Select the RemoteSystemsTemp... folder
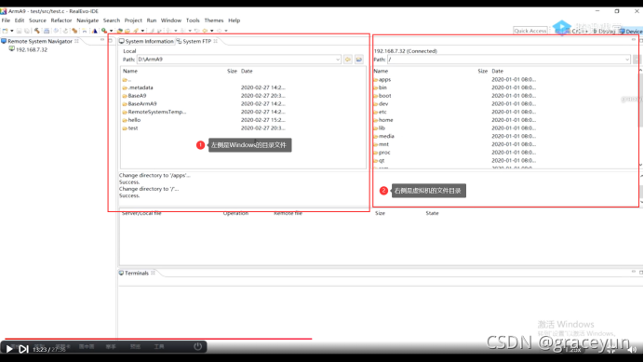The image size is (644, 362). tap(154, 112)
